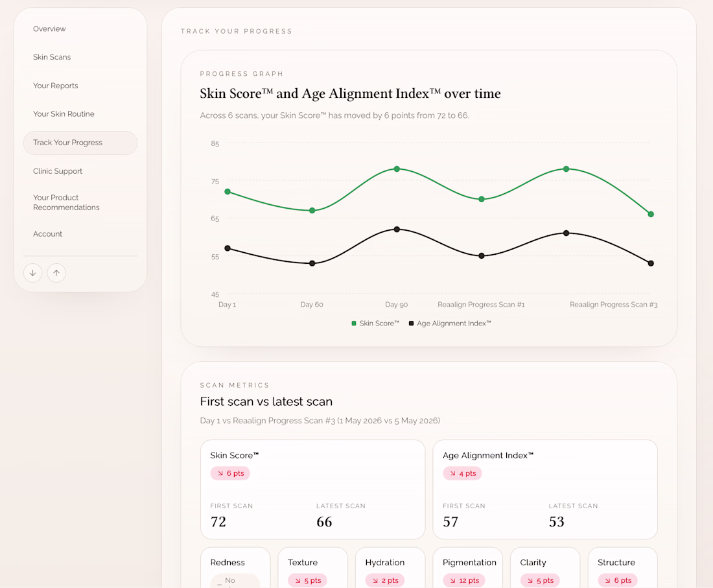Click Skin Score first scan value 72

coord(218,522)
